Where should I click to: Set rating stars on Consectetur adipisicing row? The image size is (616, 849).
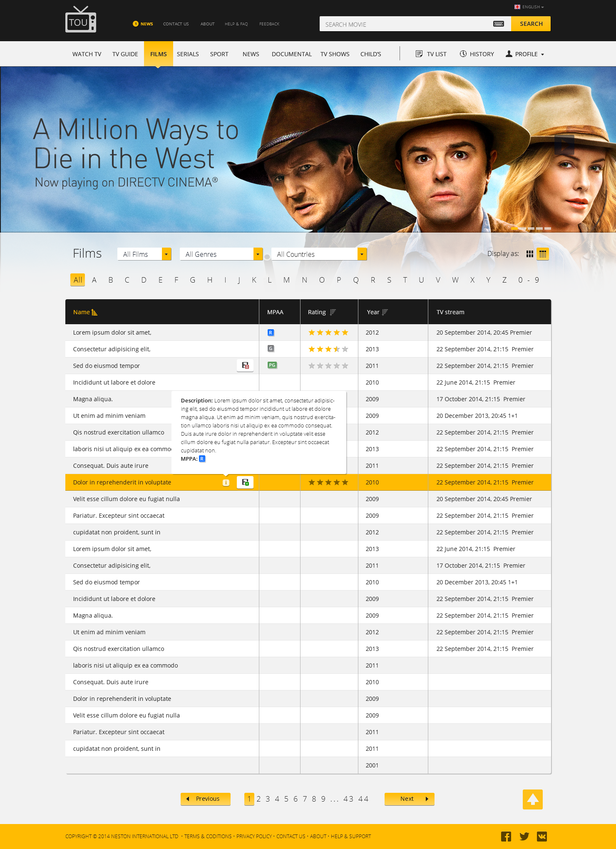tap(328, 349)
